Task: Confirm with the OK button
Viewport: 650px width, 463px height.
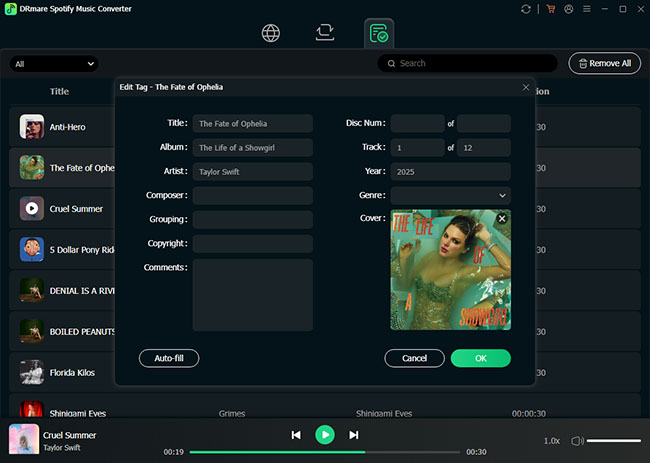Action: pos(481,358)
